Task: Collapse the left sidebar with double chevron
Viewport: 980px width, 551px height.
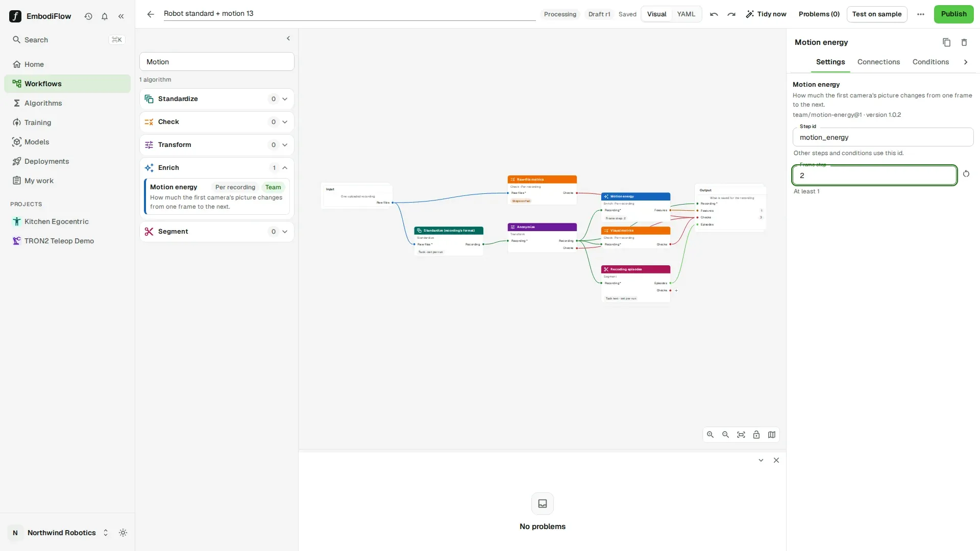Action: click(121, 16)
